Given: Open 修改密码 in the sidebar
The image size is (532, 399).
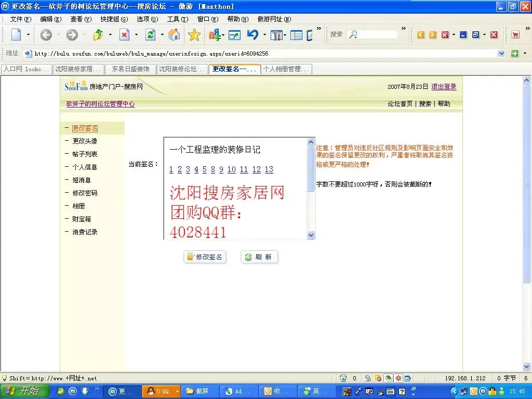Looking at the screenshot, I should [85, 193].
